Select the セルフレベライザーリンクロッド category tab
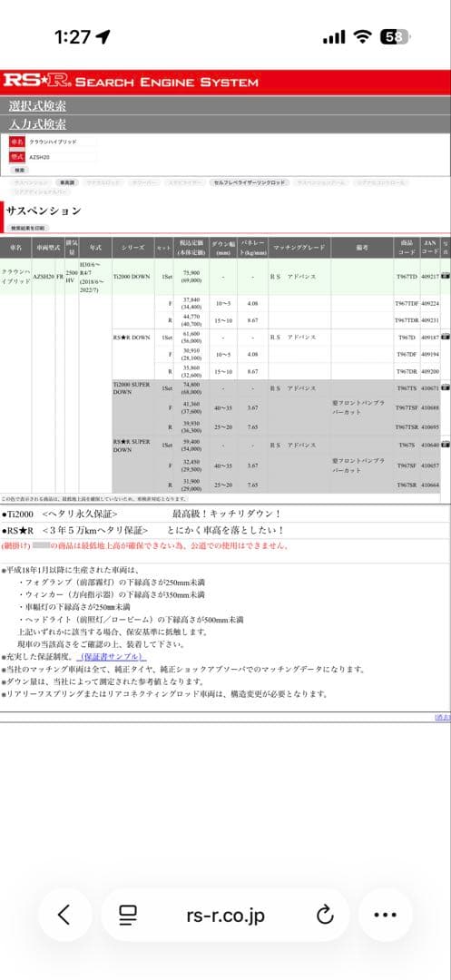Viewport: 451px width, 980px height. (x=250, y=182)
